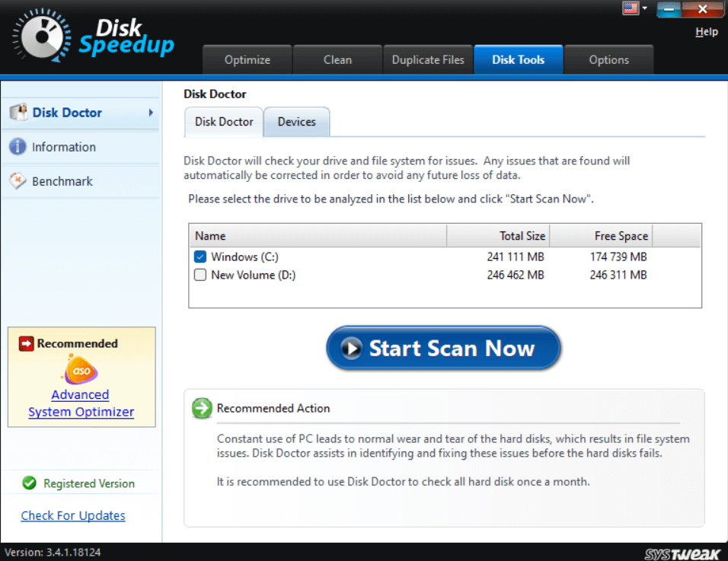Viewport: 728px width, 561px height.
Task: Follow the Advanced System Optimizer link
Action: [x=80, y=403]
